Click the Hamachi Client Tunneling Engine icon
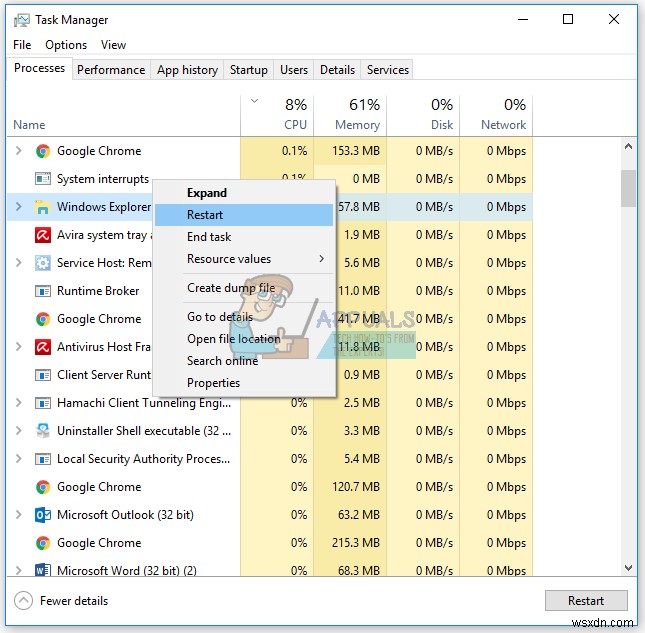 coord(43,403)
